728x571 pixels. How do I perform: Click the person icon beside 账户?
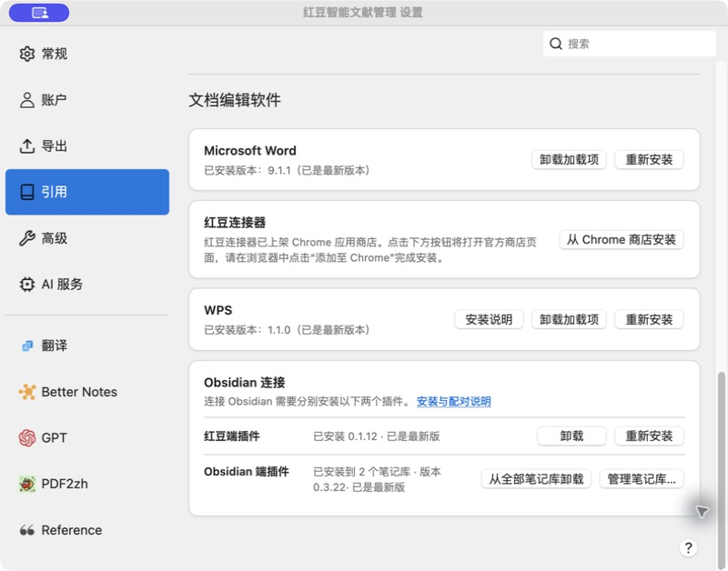[x=27, y=100]
